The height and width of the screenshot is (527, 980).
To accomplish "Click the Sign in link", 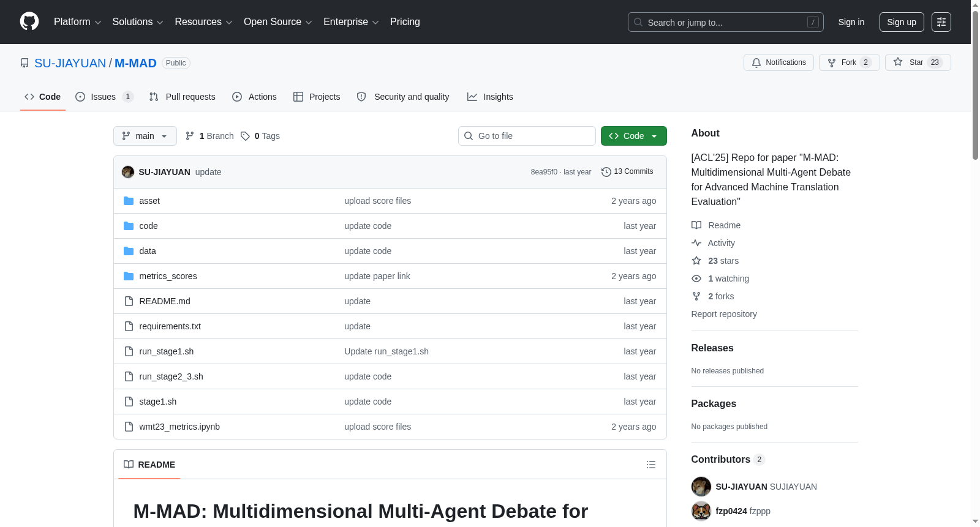I will (x=851, y=22).
